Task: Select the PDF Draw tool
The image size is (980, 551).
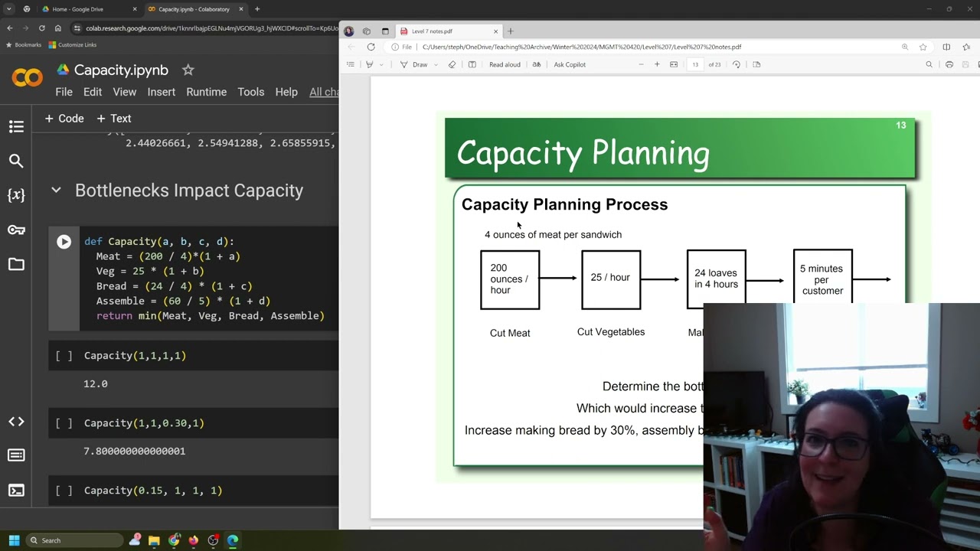Action: point(414,64)
